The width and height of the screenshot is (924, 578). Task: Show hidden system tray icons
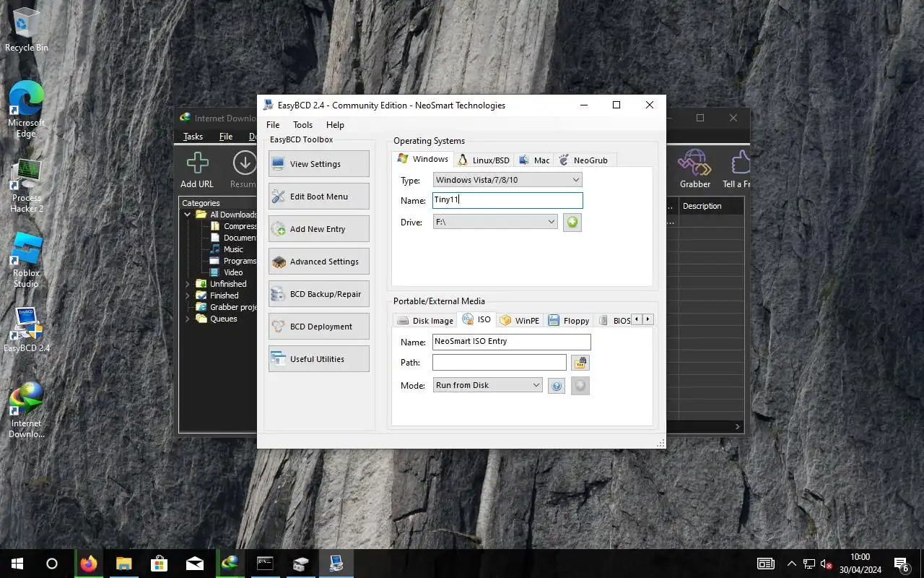point(792,564)
